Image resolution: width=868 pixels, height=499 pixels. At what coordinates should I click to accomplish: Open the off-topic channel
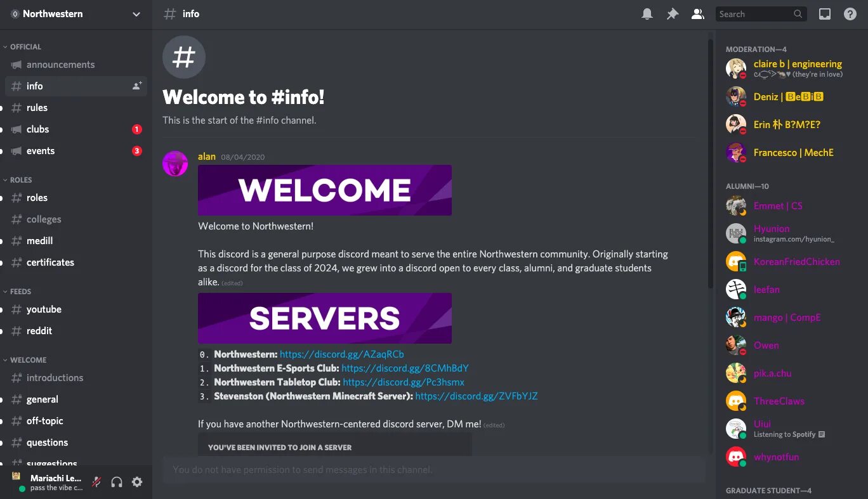pos(76,421)
